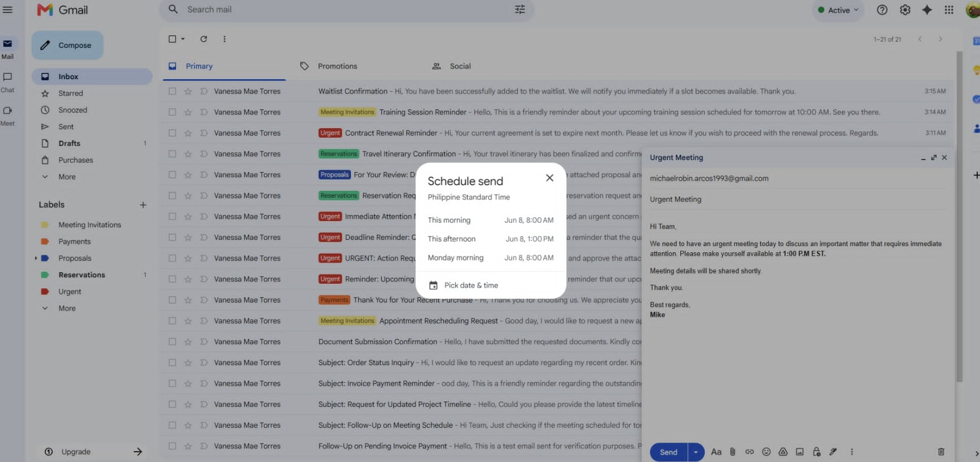Open formatting options Aa icon
Viewport: 980px width, 462px height.
click(716, 452)
